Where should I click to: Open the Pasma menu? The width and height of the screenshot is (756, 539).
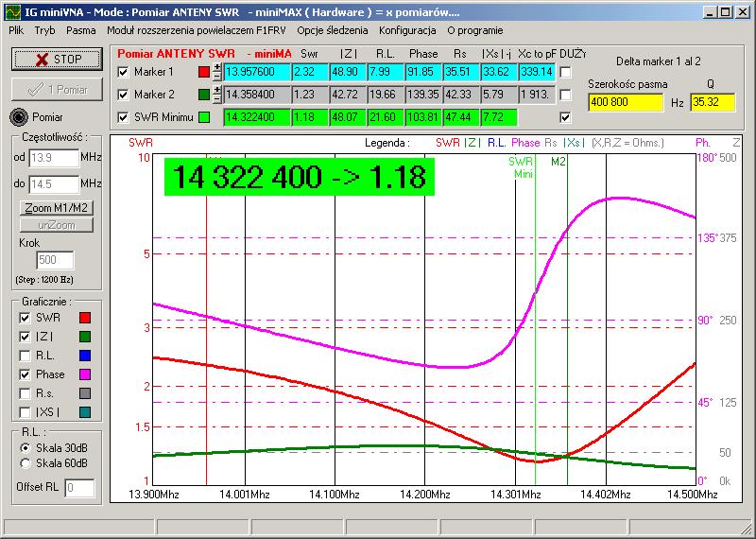(x=80, y=30)
